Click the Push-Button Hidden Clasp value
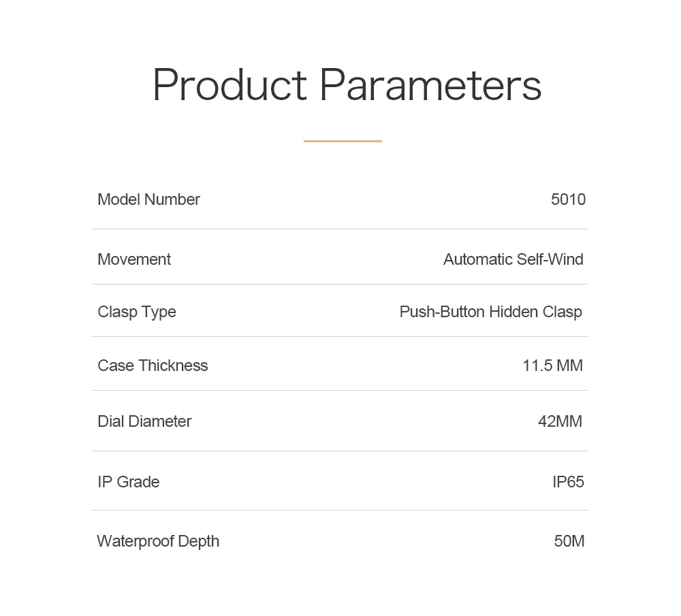The image size is (681, 616). point(491,312)
